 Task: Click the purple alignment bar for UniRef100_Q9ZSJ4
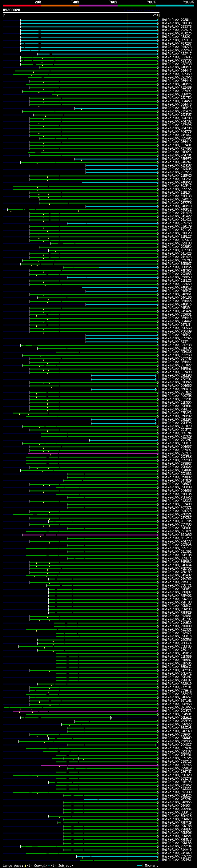coord(93,454)
